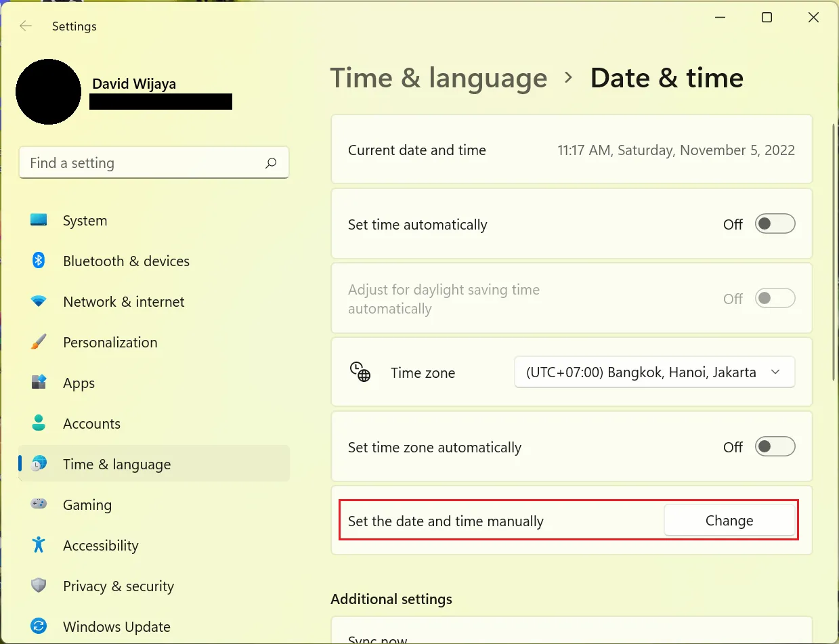This screenshot has height=644, width=839.
Task: Open System settings category
Action: 154,221
